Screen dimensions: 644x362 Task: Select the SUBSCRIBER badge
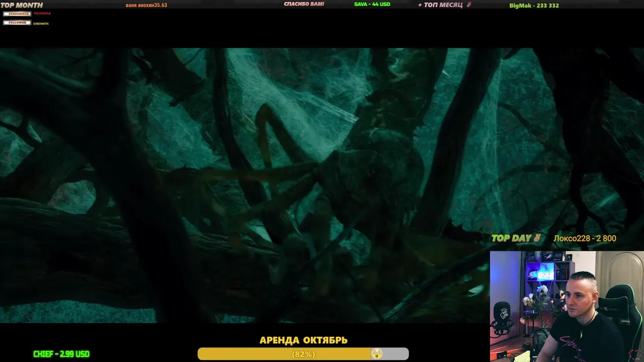tap(17, 14)
